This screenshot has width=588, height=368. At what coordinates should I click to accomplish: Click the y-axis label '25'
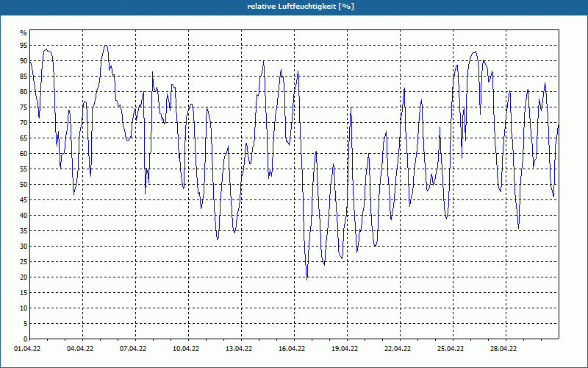pos(24,262)
